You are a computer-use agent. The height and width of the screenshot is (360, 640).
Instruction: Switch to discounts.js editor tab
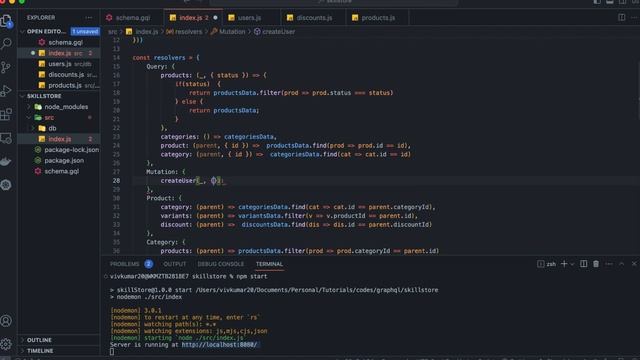click(313, 18)
